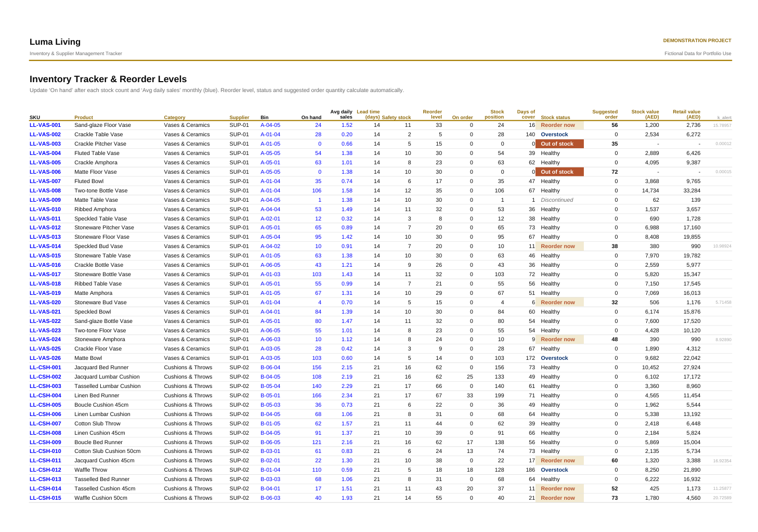This screenshot has height=532, width=758.
Task: Click suggested order 72 for Matte Floor Vase
Action: point(615,172)
